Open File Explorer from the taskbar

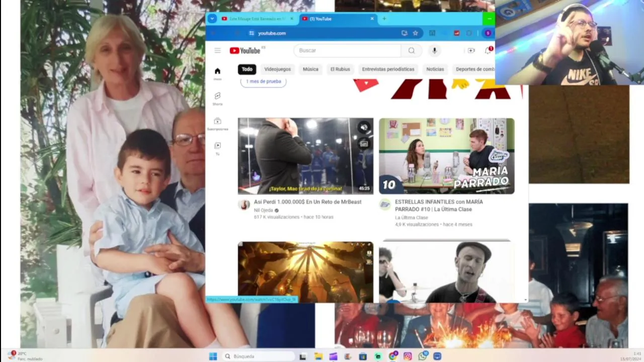click(x=318, y=356)
